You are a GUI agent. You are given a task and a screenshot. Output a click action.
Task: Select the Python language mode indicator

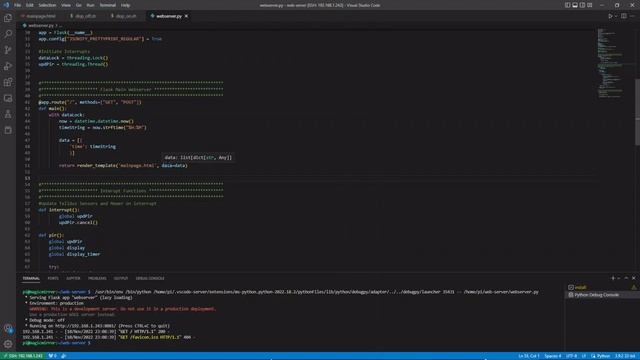(600, 356)
